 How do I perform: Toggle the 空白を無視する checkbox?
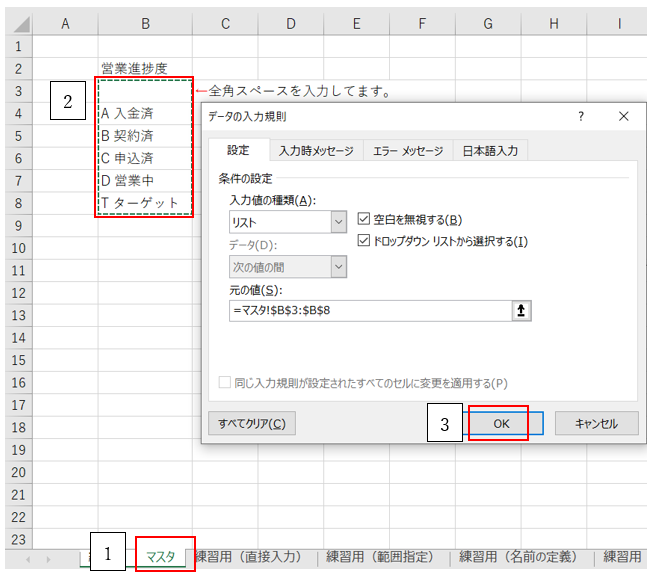tap(365, 220)
